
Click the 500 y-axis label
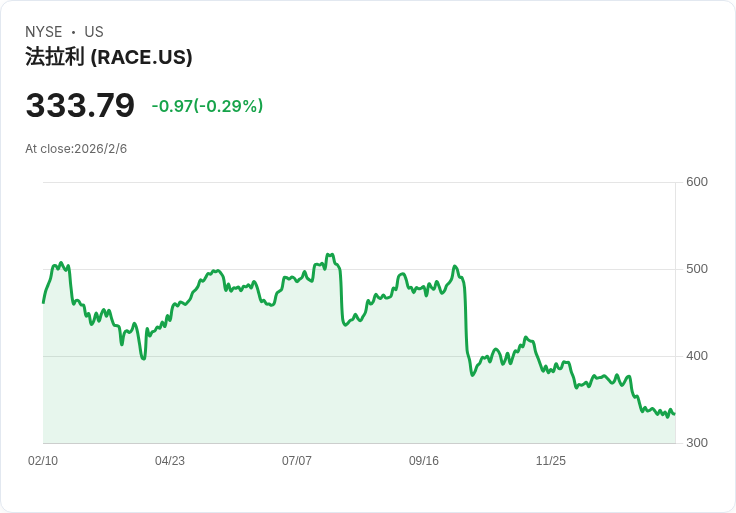pyautogui.click(x=697, y=269)
